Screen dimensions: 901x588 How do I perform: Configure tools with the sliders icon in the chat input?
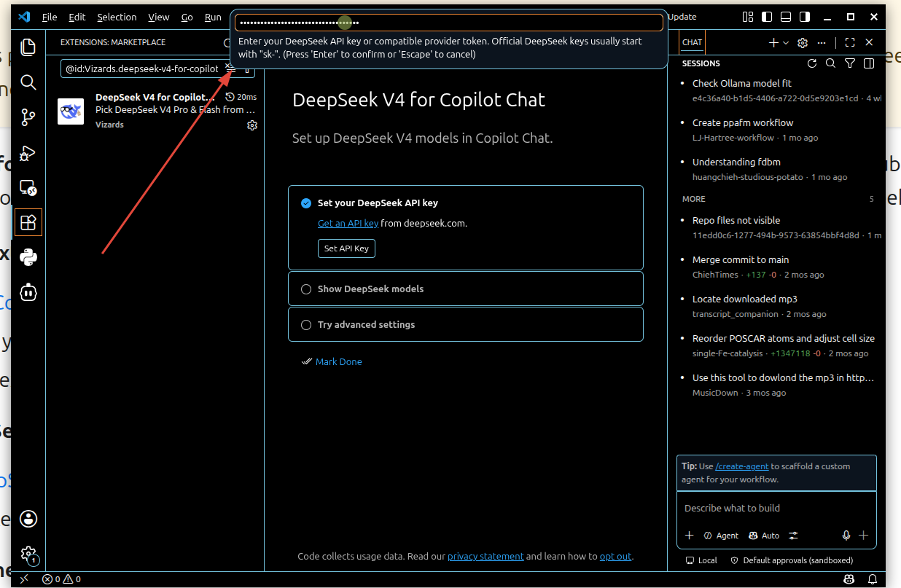click(x=793, y=536)
